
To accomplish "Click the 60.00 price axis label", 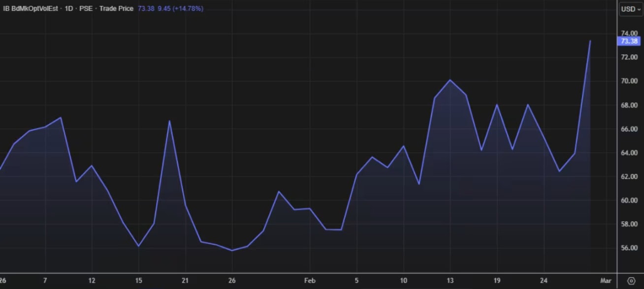I will (630, 200).
